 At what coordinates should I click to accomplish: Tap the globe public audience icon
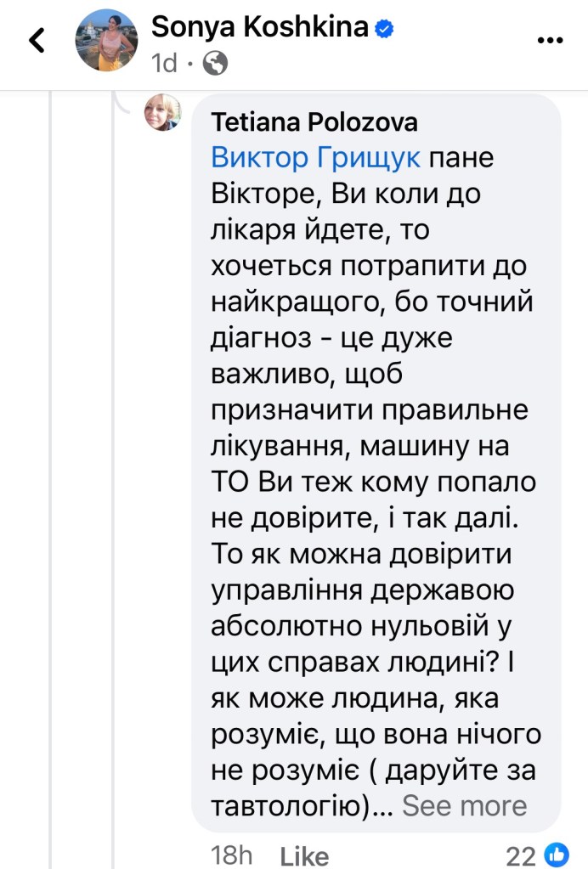(217, 63)
